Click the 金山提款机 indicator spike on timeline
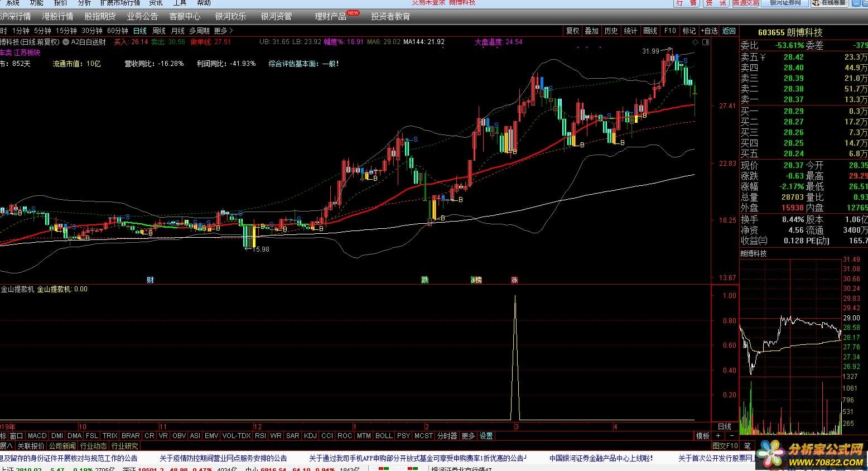868x471 pixels. (x=515, y=357)
